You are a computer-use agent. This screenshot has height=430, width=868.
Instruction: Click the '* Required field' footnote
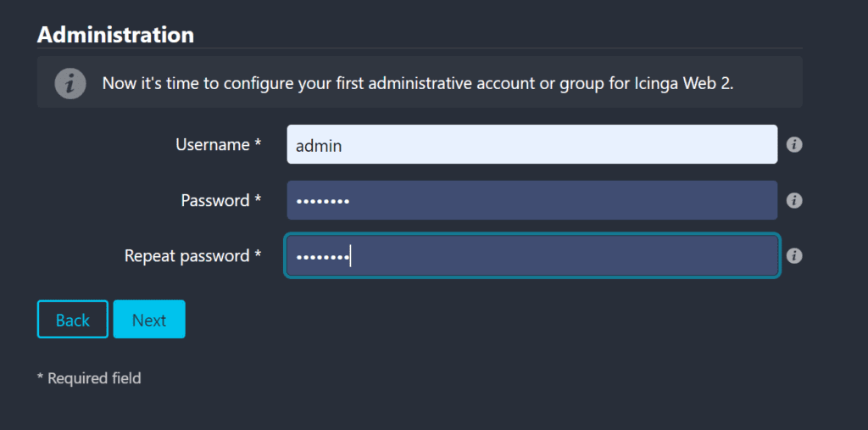click(89, 378)
